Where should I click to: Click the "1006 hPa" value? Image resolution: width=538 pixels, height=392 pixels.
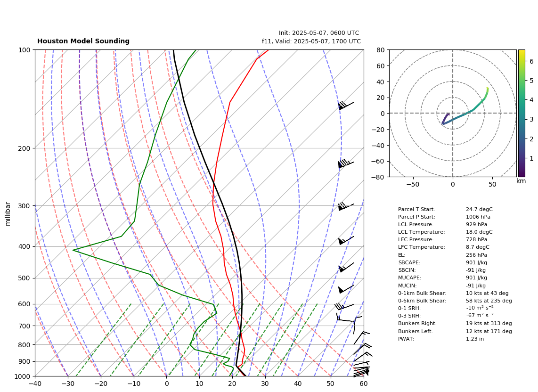tap(478, 217)
